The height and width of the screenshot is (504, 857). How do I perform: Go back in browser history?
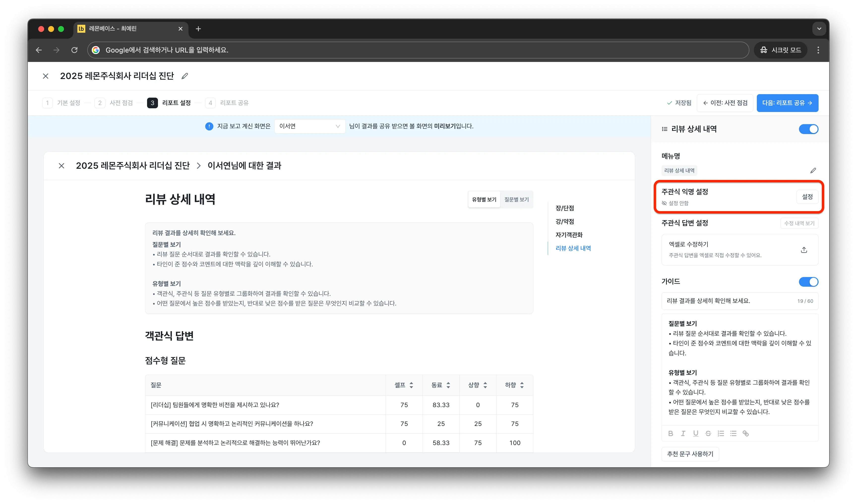point(39,50)
